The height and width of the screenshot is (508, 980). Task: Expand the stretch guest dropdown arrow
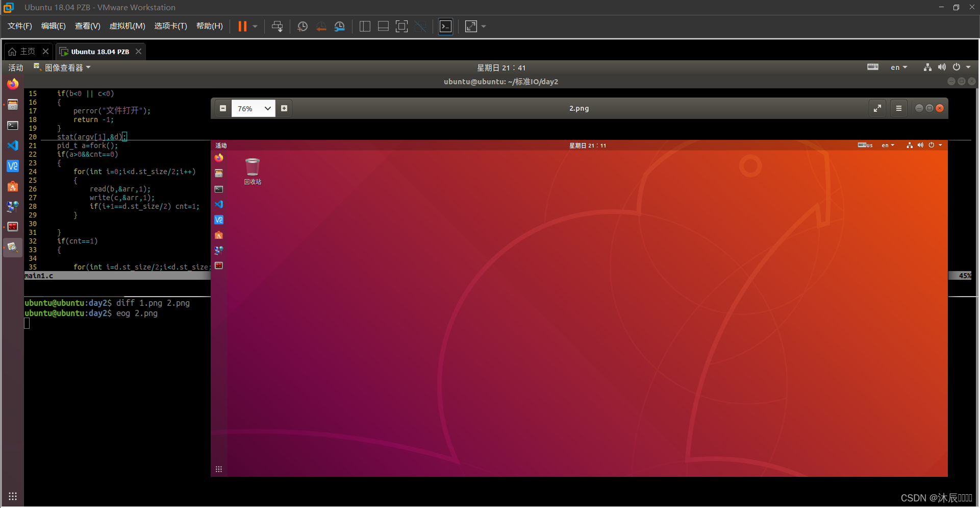tap(484, 27)
